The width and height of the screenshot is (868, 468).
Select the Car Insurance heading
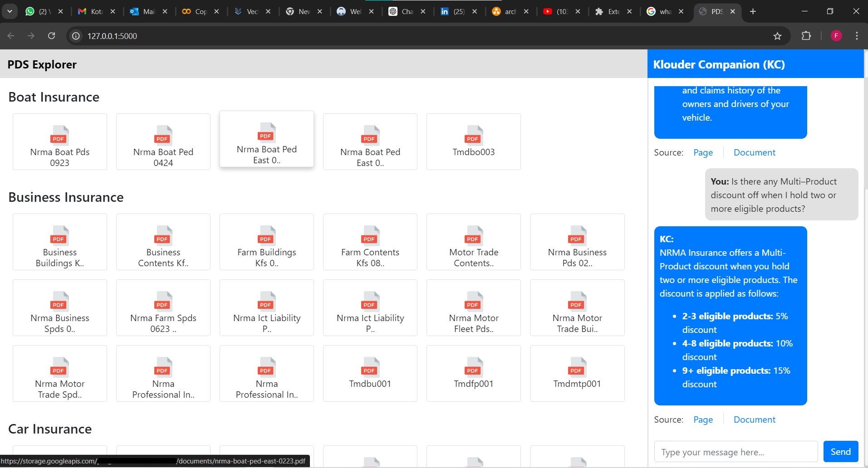coord(50,429)
